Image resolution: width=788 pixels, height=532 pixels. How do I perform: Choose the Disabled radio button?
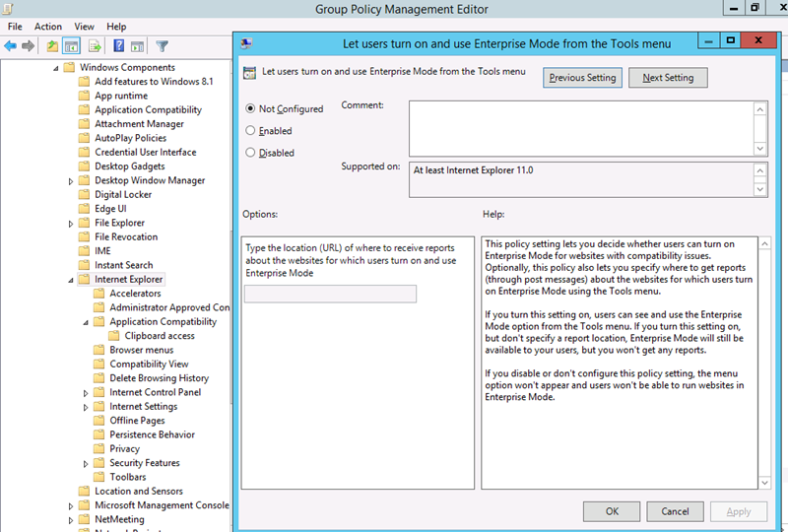(250, 153)
